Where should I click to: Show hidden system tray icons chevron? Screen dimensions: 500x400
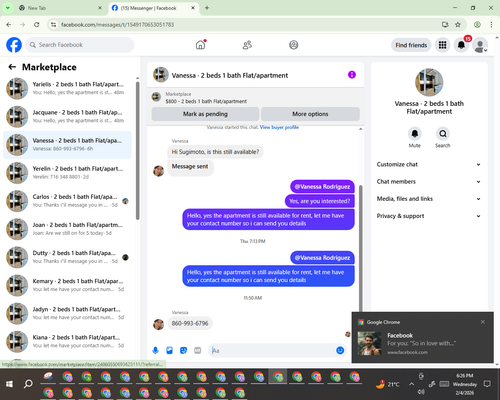point(412,384)
